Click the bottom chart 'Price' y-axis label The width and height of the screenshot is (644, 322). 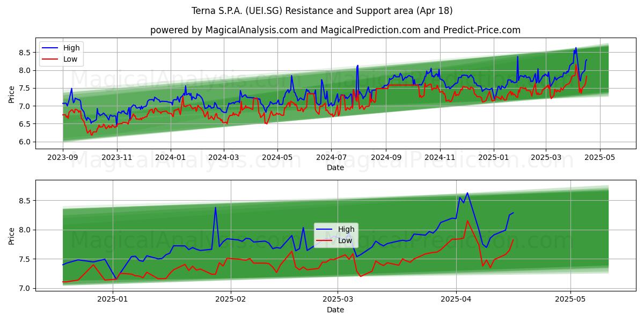(x=12, y=236)
